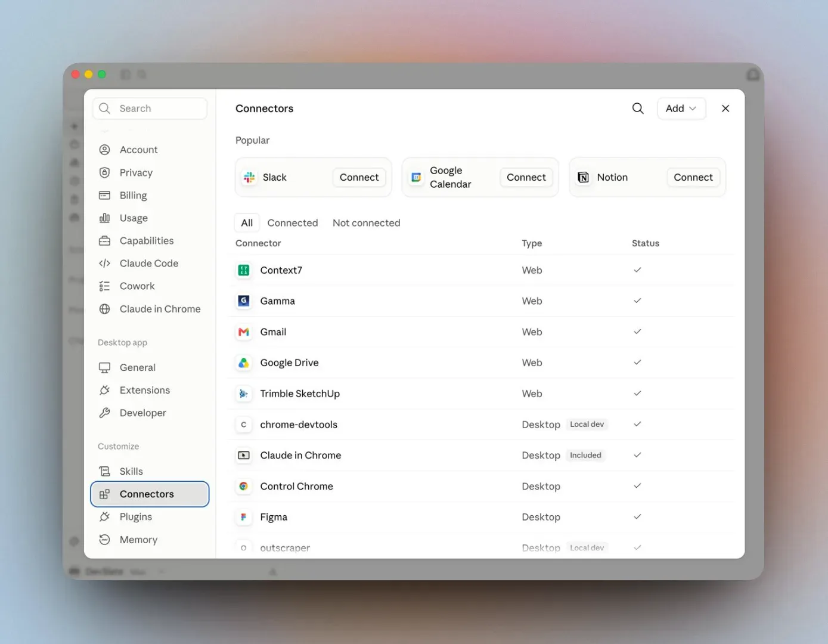Click the Gamma connector icon
Screen dimensions: 828x644
pos(244,301)
